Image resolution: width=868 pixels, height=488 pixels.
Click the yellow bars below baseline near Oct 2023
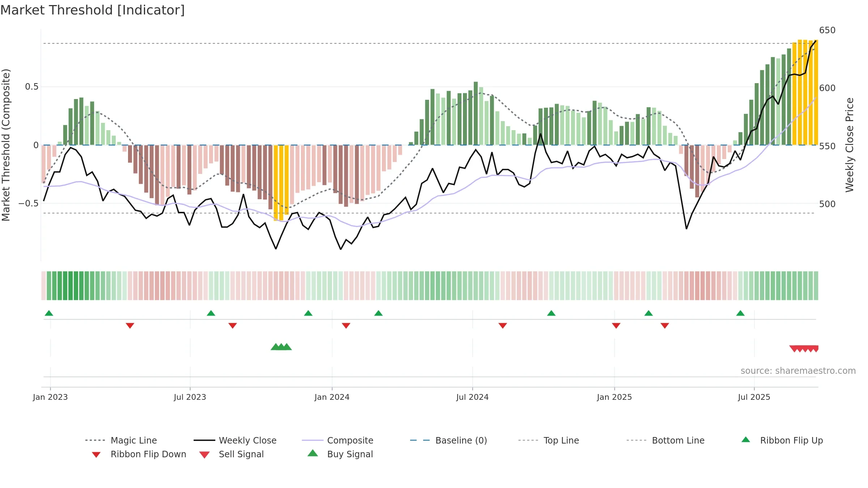[x=281, y=183]
